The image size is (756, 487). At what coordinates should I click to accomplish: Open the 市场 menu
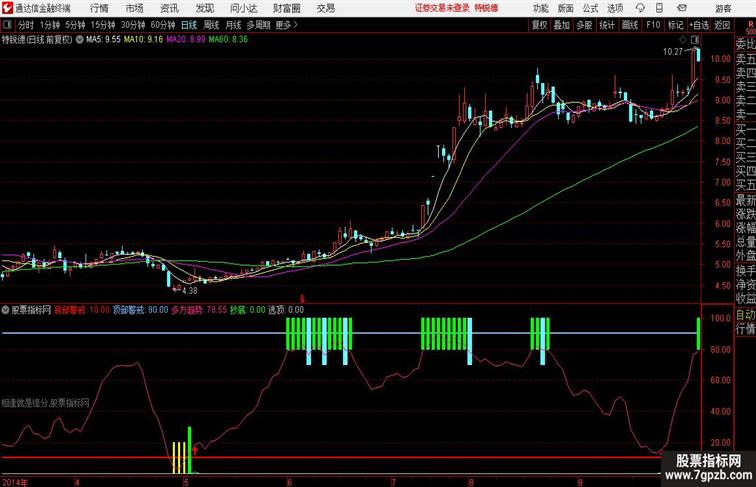[x=135, y=8]
